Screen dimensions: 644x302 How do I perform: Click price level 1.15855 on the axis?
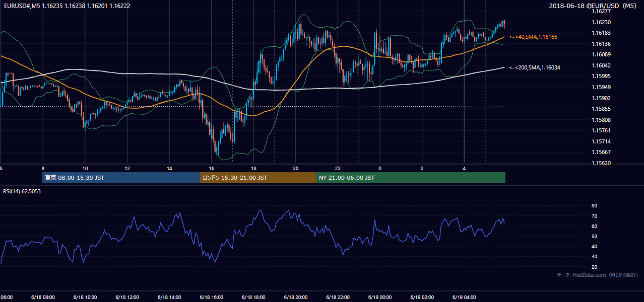pos(601,109)
